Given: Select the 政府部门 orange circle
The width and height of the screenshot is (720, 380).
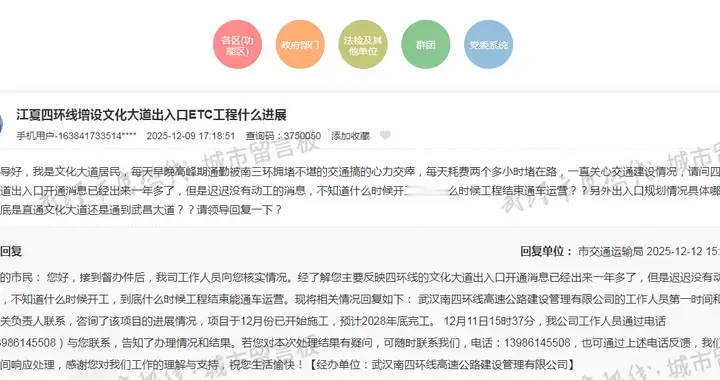Looking at the screenshot, I should pyautogui.click(x=300, y=45).
